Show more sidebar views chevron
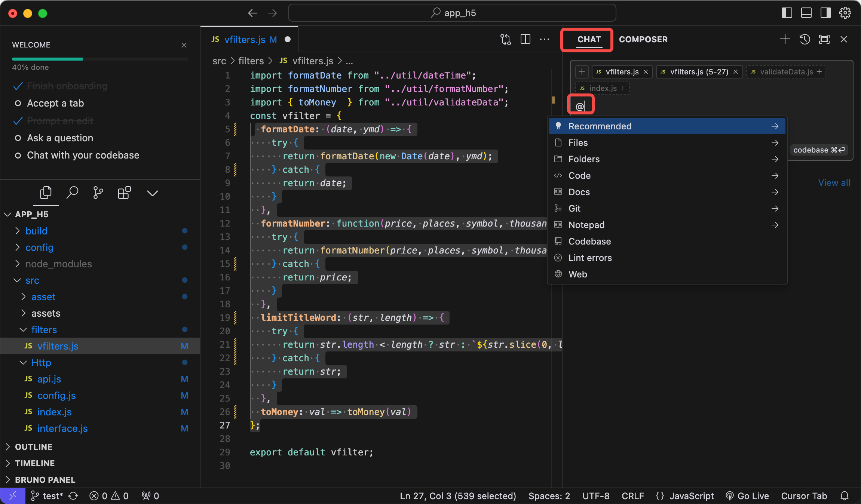This screenshot has height=504, width=861. 152,193
